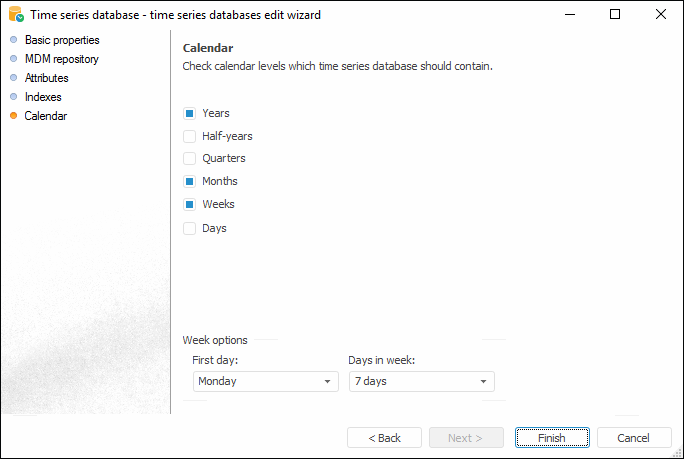The width and height of the screenshot is (684, 459).
Task: Click the Back button
Action: (x=384, y=438)
